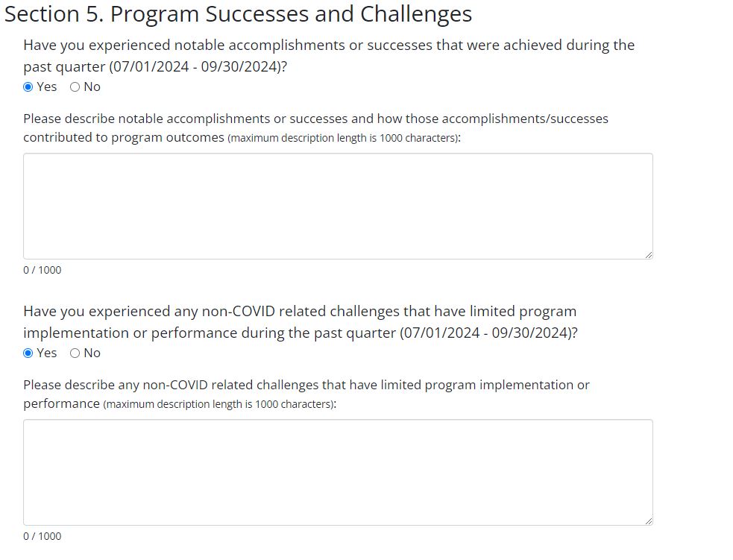Click resize grip of challenges text area
The height and width of the screenshot is (560, 733).
648,521
